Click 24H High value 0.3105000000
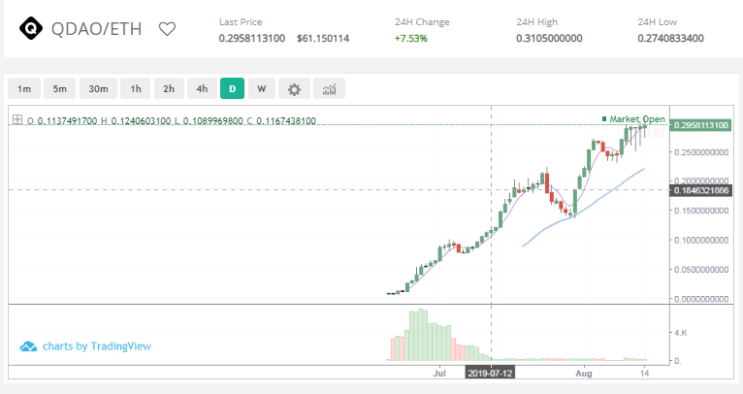Viewport: 743px width, 394px height. (549, 38)
